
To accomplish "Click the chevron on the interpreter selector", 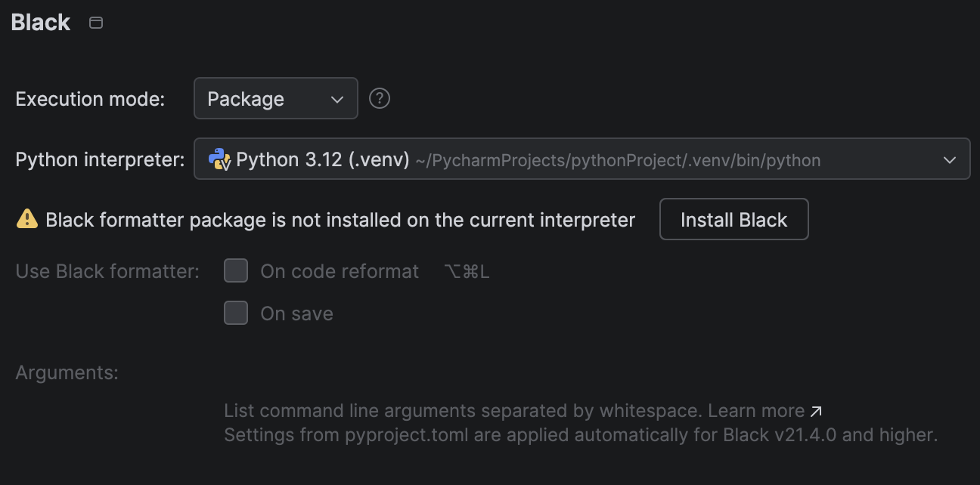I will coord(951,159).
